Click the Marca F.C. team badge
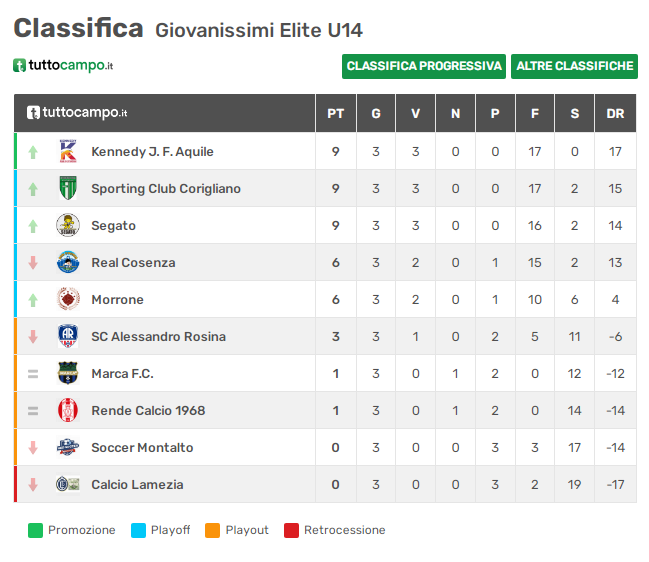649x562 pixels. [x=68, y=373]
